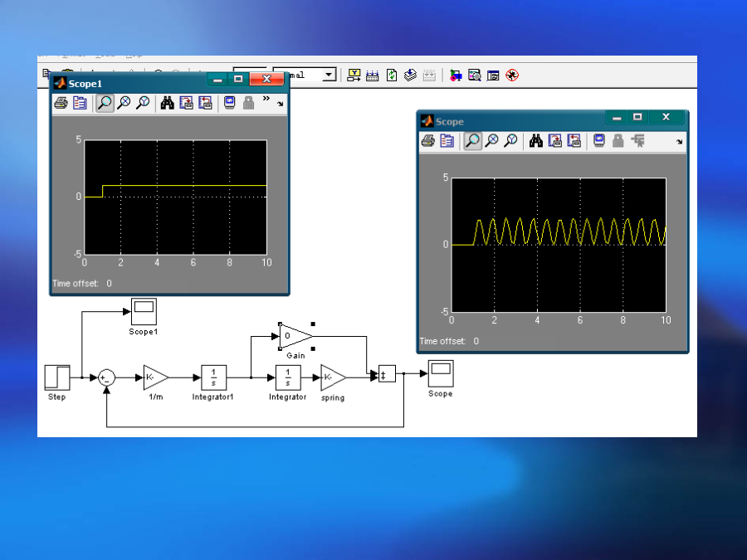Toggle the Model Browser pane icon
747x560 pixels.
493,75
